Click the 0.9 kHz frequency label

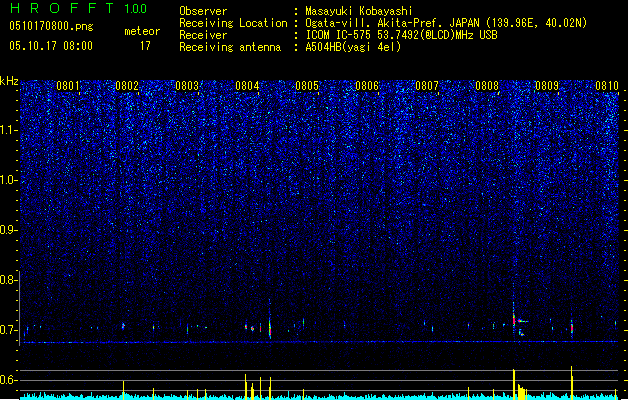pyautogui.click(x=9, y=230)
